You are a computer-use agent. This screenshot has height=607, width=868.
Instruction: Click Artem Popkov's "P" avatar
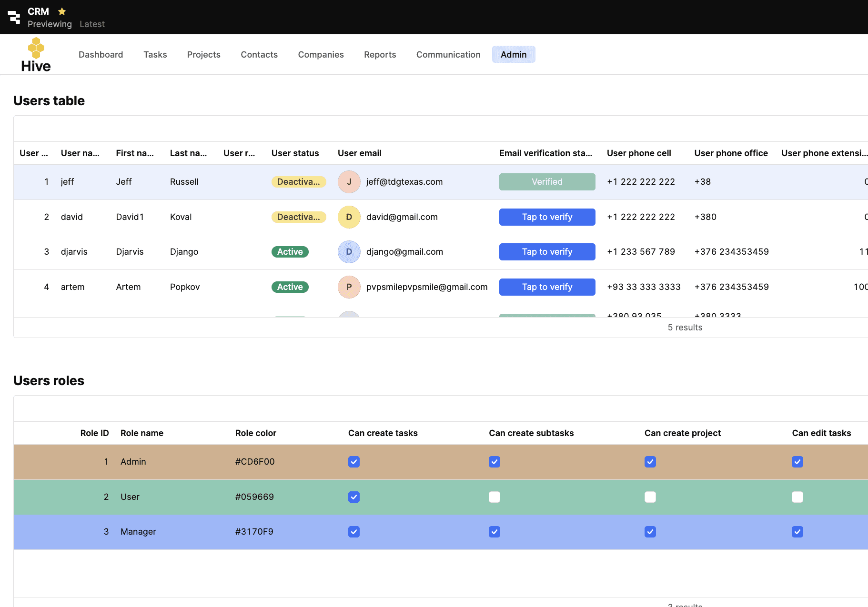(x=349, y=287)
